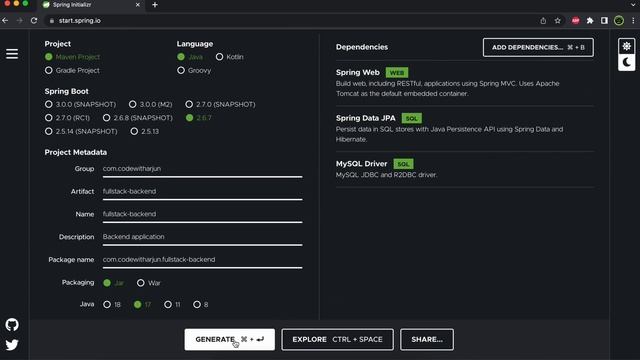The image size is (640, 360).
Task: Switch to light theme sun icon
Action: click(x=627, y=46)
